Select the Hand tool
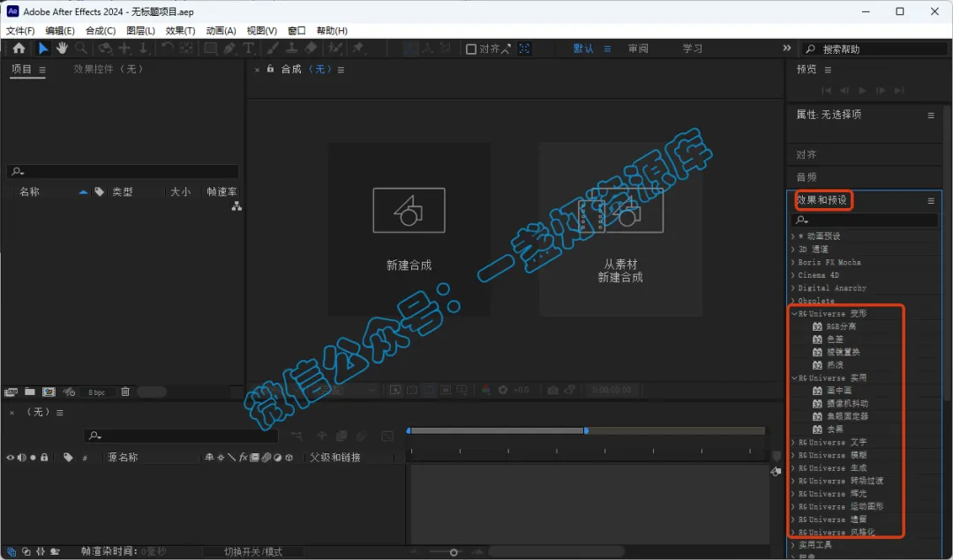The width and height of the screenshot is (953, 560). [62, 48]
